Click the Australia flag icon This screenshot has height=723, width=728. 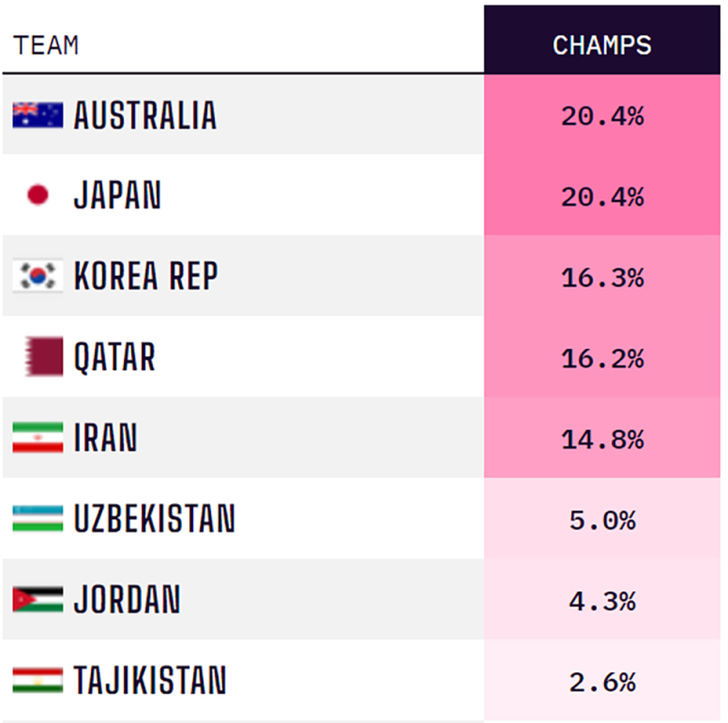pyautogui.click(x=37, y=115)
